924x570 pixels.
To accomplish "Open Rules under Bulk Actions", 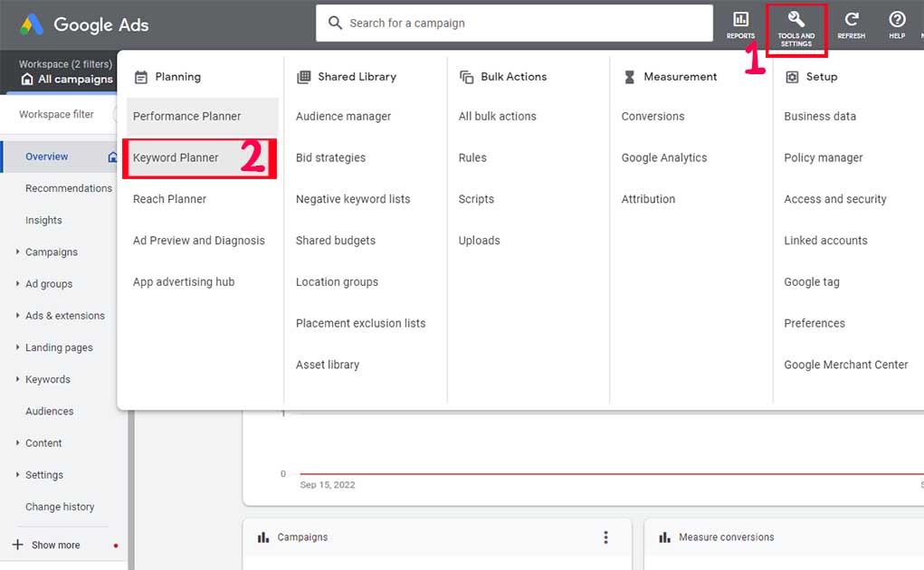I will 472,157.
